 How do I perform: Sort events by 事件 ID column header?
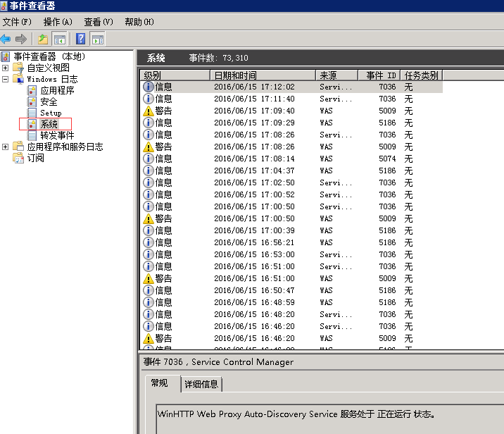tap(380, 75)
